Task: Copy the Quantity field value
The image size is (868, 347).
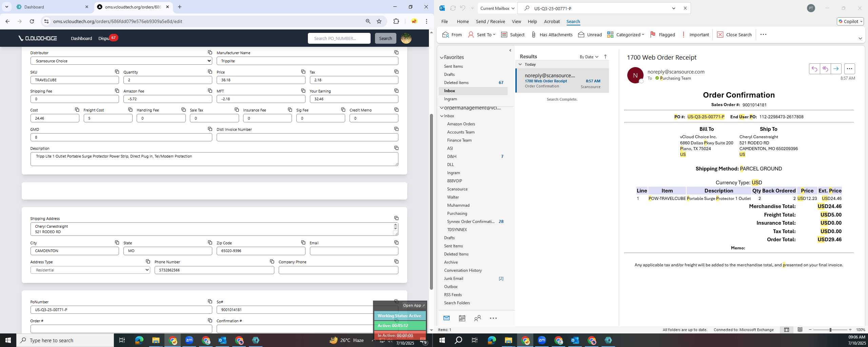Action: [210, 72]
